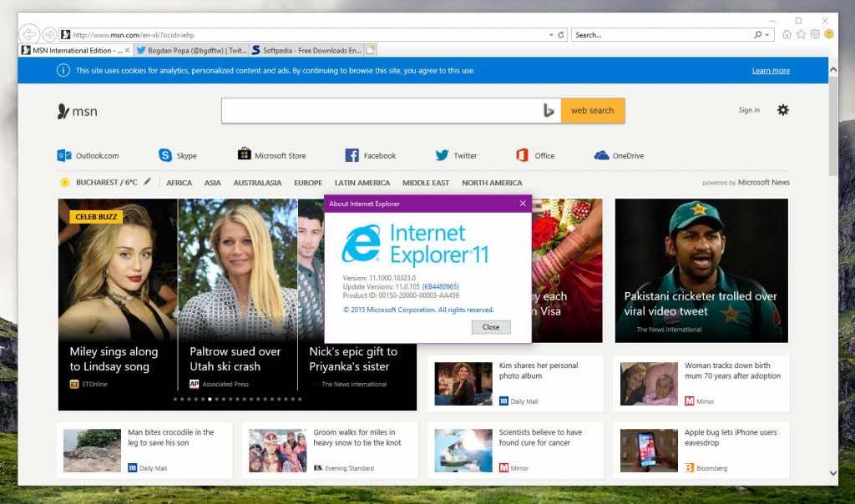855x504 pixels.
Task: Expand the search provider dropdown arrow
Action: point(767,35)
